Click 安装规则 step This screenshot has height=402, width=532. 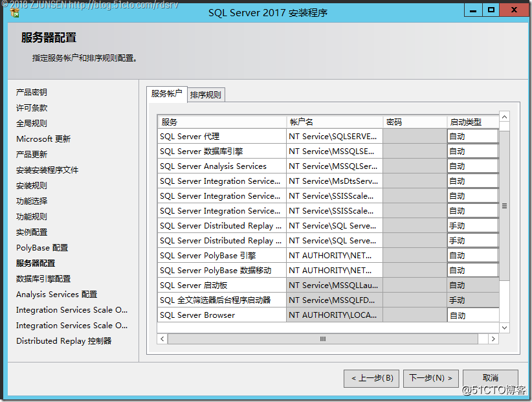pyautogui.click(x=32, y=186)
